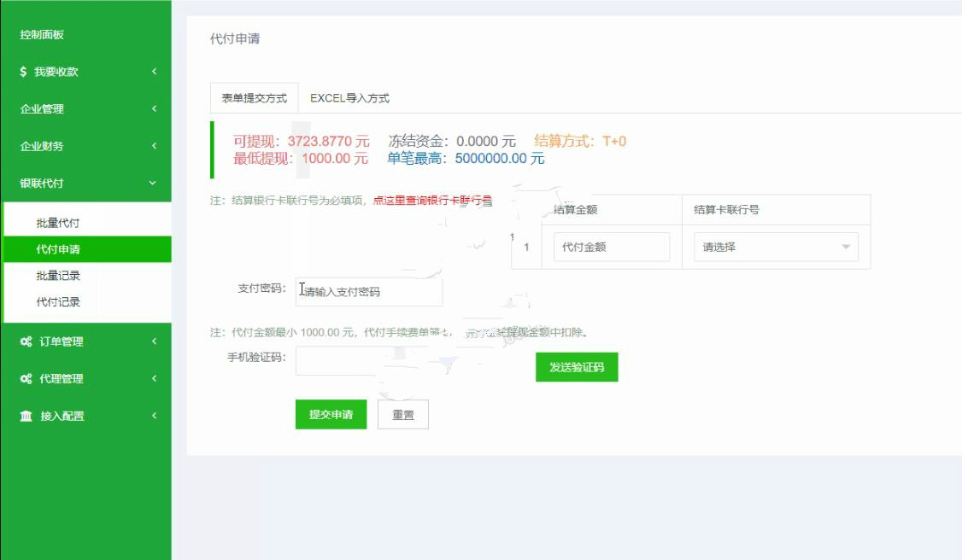Expand the 我要收款 sidebar menu chevron

click(154, 72)
